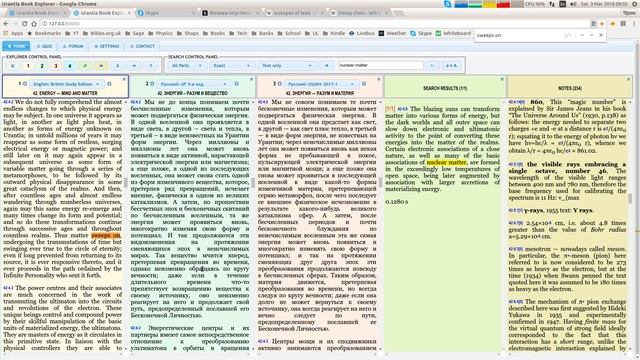
Task: Click the browser Back arrow
Action: tap(6, 24)
